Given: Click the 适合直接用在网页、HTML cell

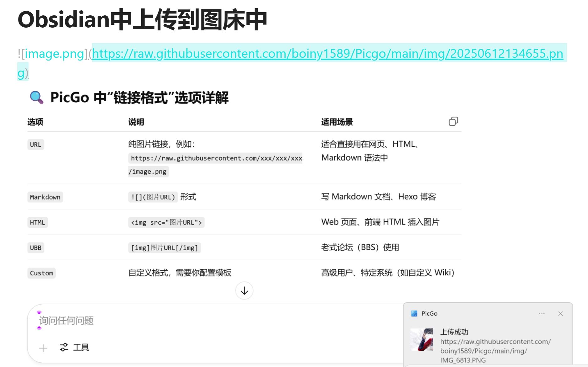Looking at the screenshot, I should (370, 151).
